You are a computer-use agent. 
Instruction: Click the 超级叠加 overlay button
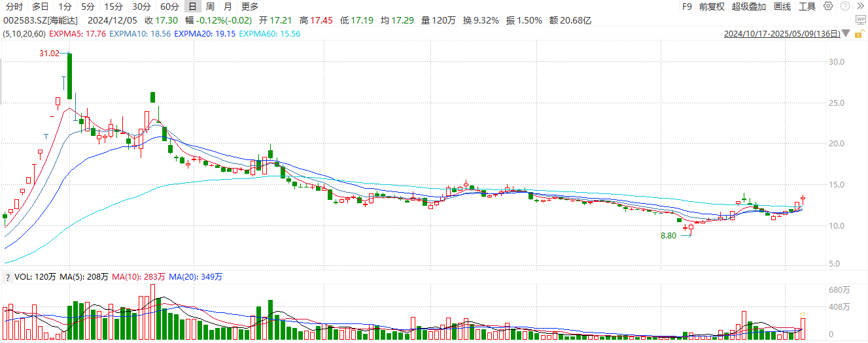750,7
